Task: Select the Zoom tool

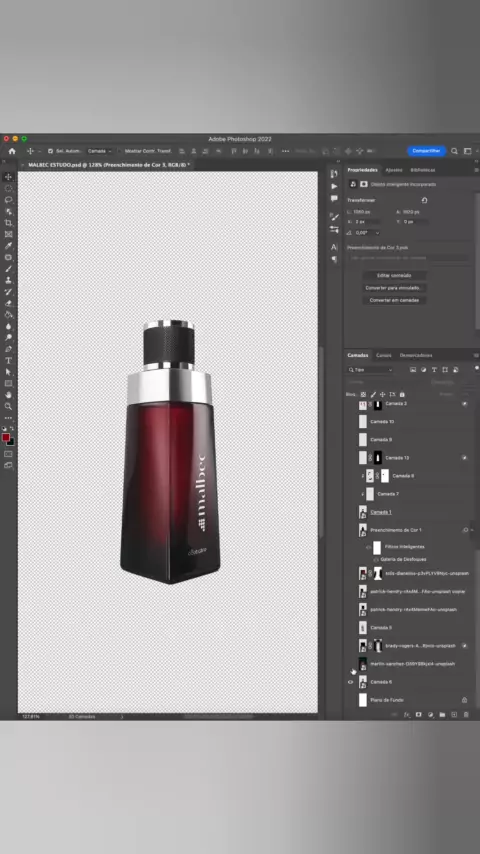Action: (8, 406)
